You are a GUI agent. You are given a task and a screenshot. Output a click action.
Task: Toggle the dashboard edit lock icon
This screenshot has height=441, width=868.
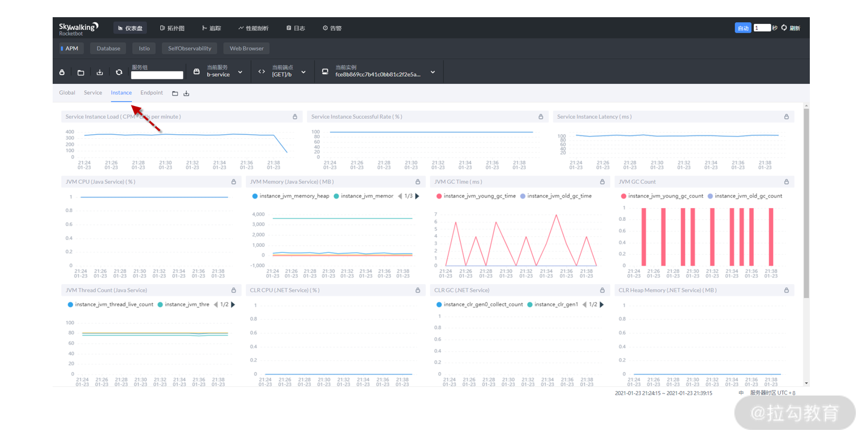pos(62,72)
